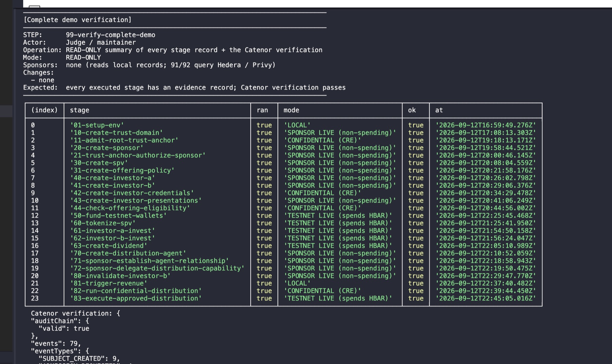Select stage cell '21-trust-anchor-authorize-sponsor'
Screen dimensions: 612x364
[138, 155]
